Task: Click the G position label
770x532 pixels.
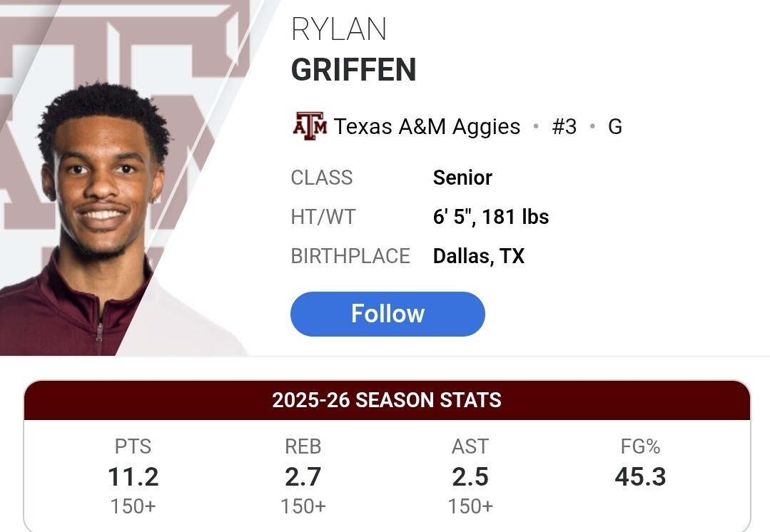Action: pos(614,126)
